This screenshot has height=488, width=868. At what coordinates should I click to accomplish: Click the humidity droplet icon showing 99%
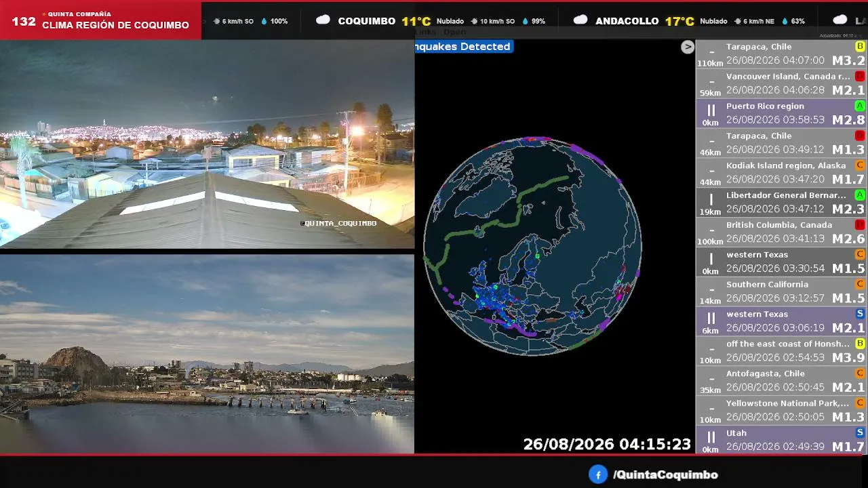[525, 21]
